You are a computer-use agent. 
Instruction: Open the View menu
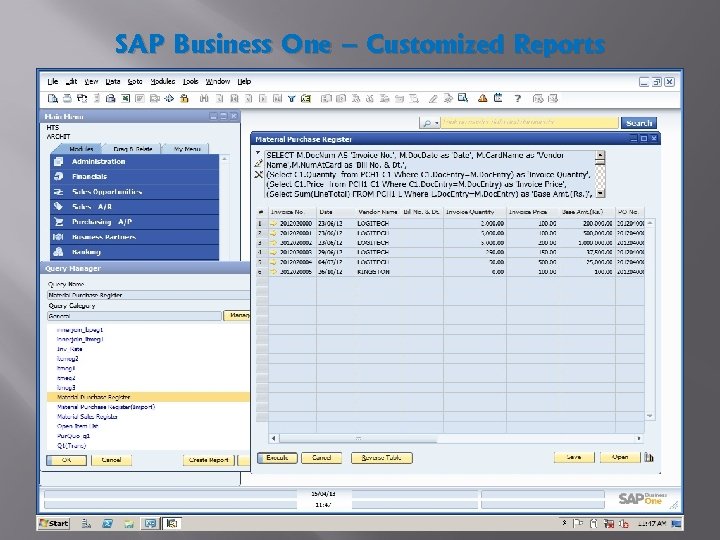click(x=91, y=81)
